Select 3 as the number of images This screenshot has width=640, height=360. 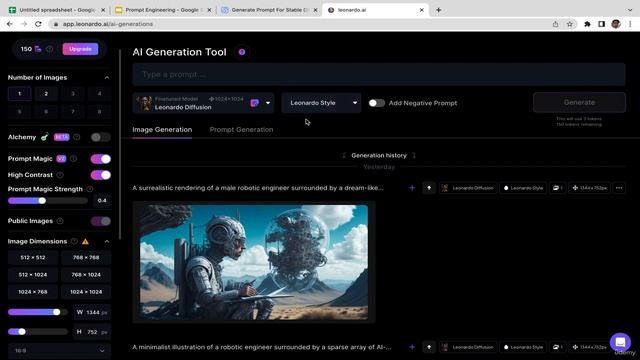[73, 94]
